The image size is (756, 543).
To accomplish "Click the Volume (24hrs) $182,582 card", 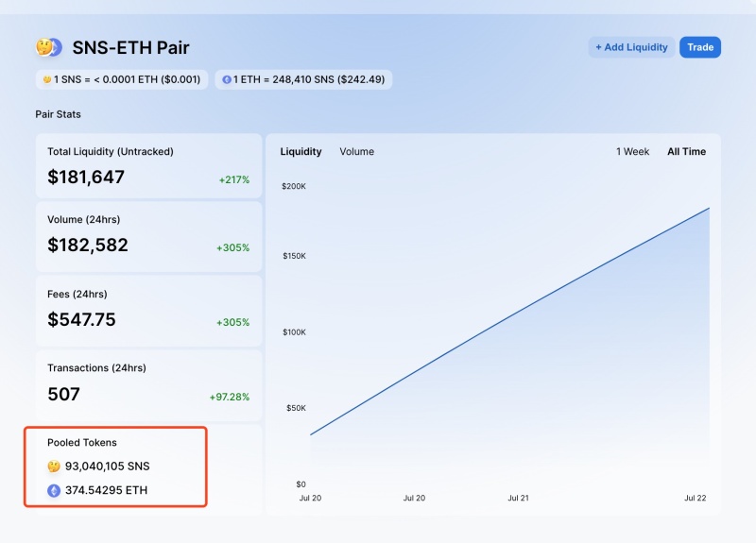I will tap(148, 233).
